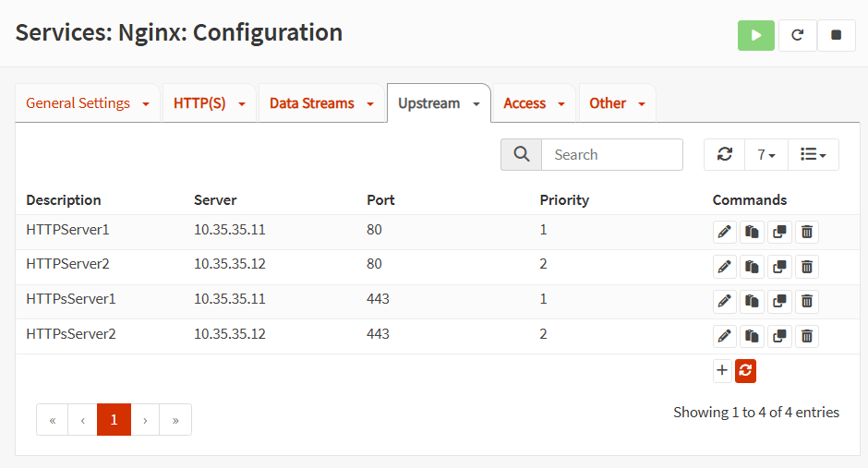Clone the HTTPServer1 entry

[x=779, y=232]
